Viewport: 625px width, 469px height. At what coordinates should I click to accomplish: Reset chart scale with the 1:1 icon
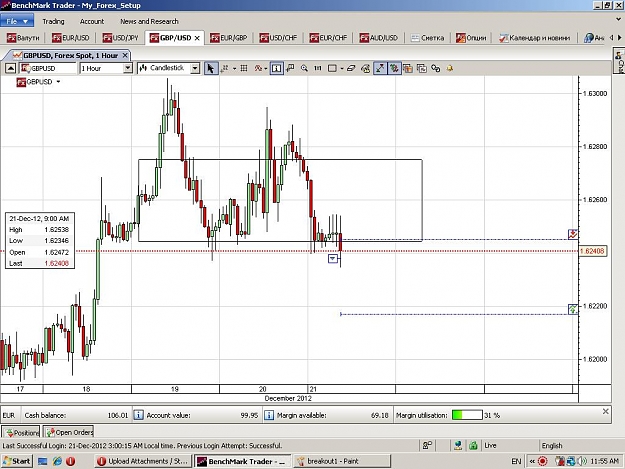318,69
